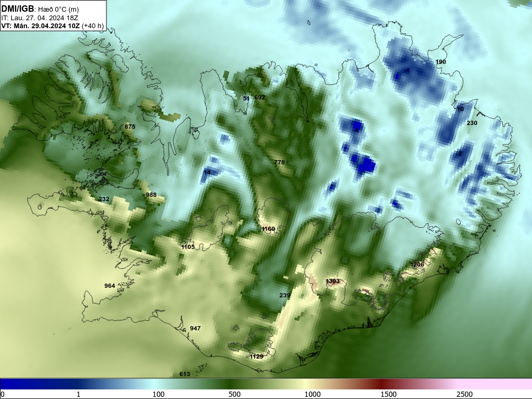Click the map value 947
Screen dimensions: 532x399
pyautogui.click(x=195, y=328)
